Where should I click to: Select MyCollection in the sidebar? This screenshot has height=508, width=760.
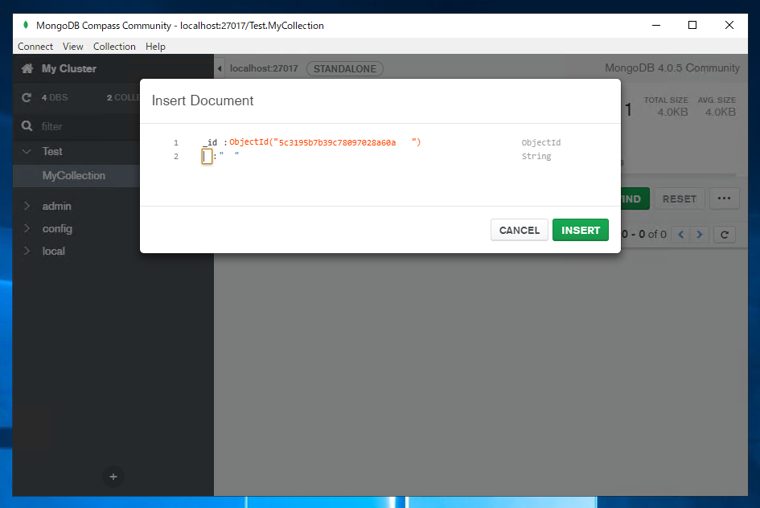coord(74,175)
